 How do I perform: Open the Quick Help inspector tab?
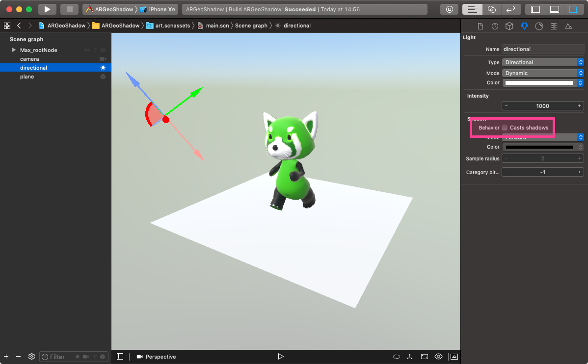(495, 26)
